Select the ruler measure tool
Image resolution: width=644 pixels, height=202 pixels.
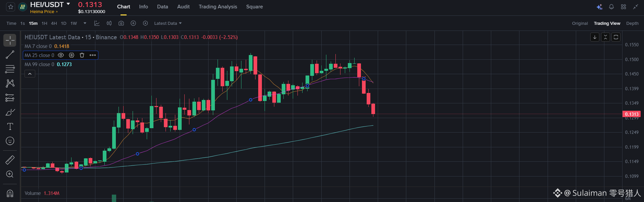(x=10, y=160)
